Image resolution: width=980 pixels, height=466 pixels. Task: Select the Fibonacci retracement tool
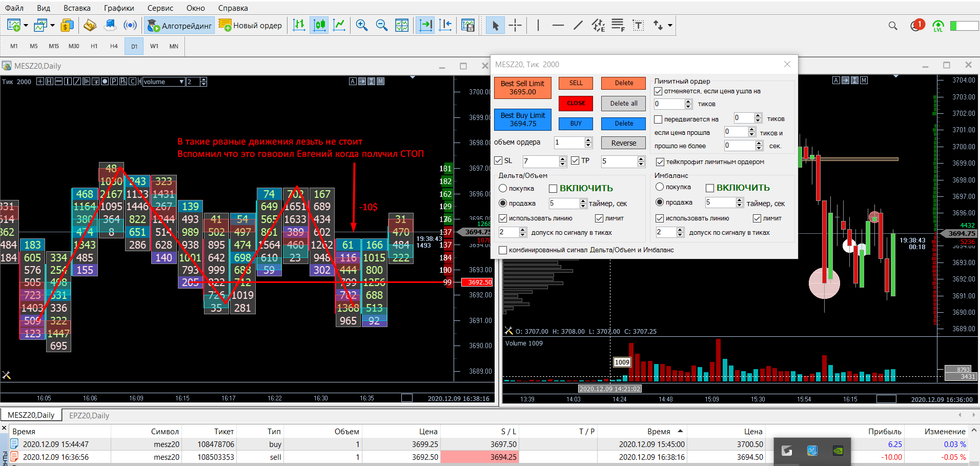[618, 25]
